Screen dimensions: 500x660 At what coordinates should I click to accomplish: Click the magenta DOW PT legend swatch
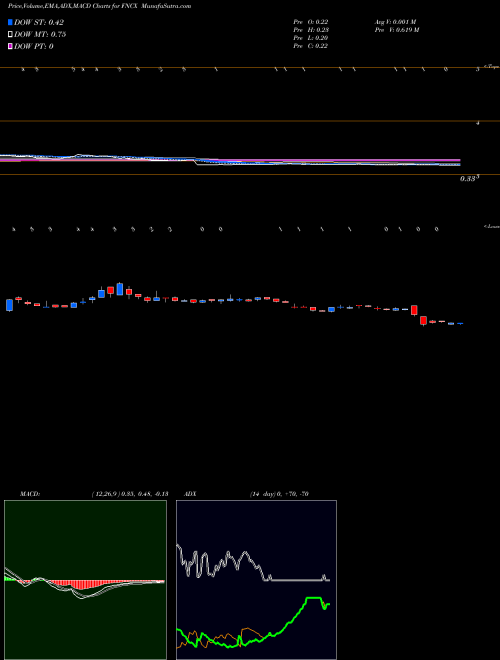pos(10,46)
